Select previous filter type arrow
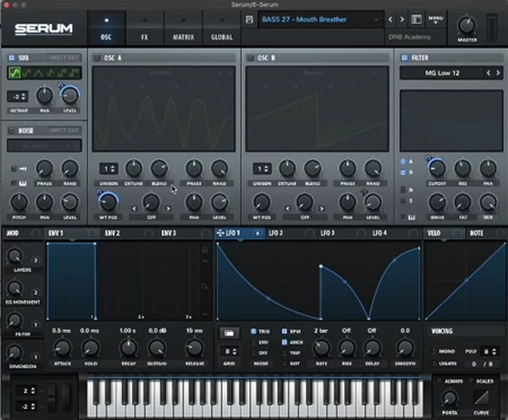 pyautogui.click(x=489, y=73)
